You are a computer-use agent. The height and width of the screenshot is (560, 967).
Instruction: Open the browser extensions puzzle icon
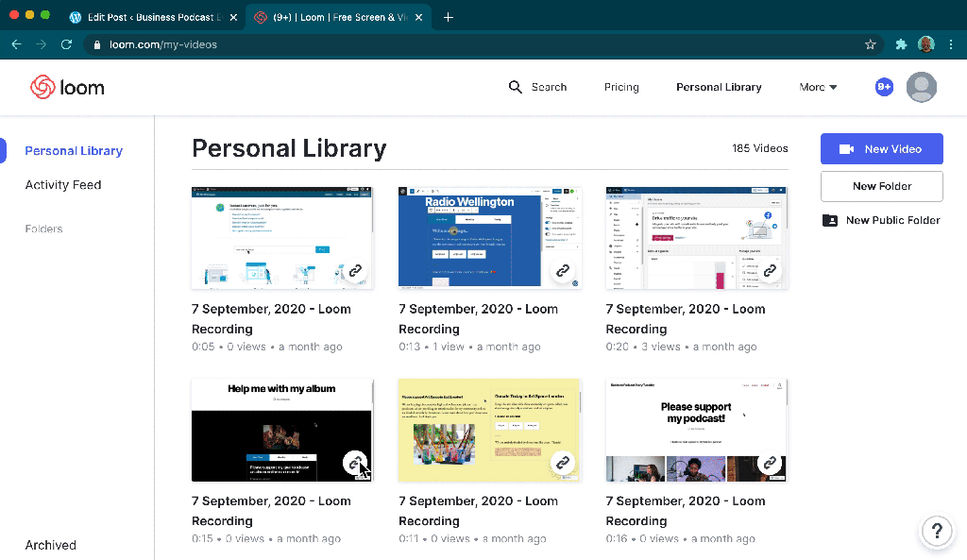point(901,44)
